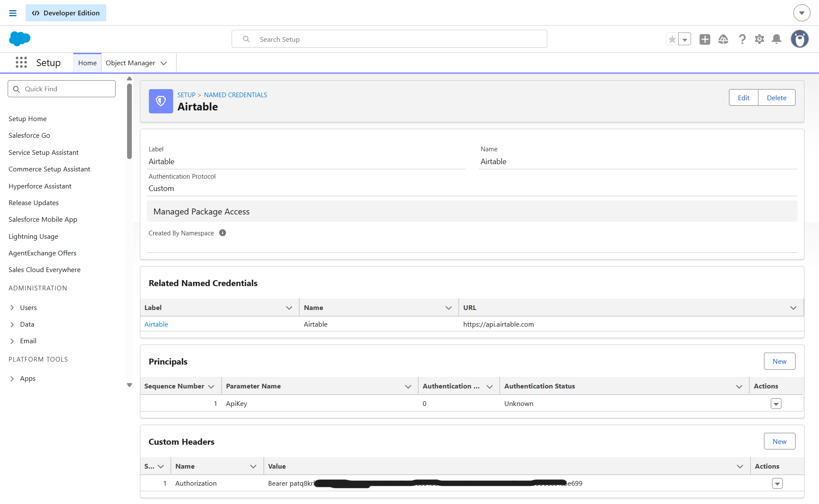Click the Named Credential shield icon
The height and width of the screenshot is (504, 819).
click(161, 101)
